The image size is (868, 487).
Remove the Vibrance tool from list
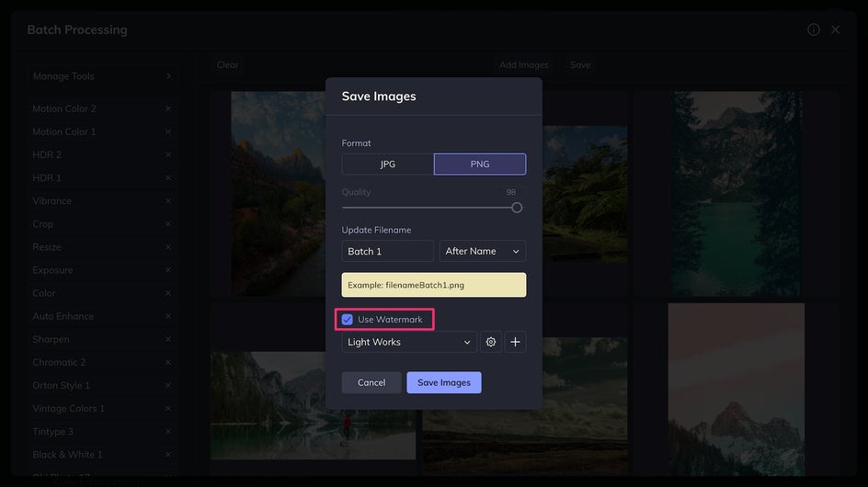167,200
